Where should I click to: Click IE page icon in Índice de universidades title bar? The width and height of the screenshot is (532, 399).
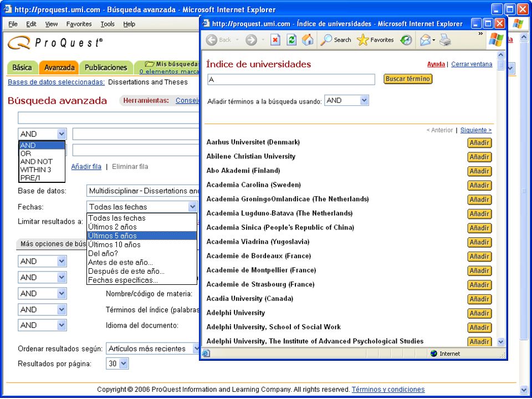click(206, 23)
